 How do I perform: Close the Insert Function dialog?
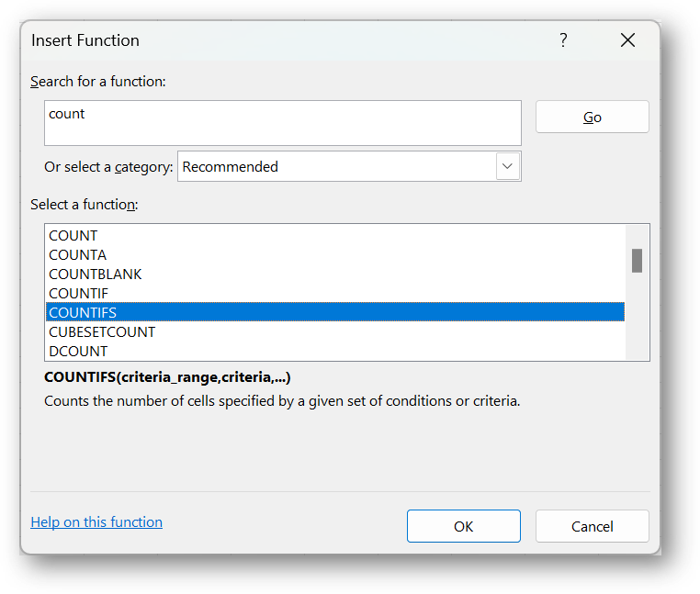tap(627, 40)
